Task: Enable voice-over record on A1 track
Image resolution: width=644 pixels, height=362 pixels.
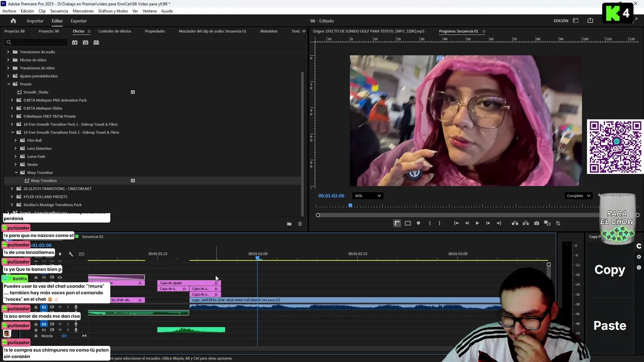Action: click(76, 307)
